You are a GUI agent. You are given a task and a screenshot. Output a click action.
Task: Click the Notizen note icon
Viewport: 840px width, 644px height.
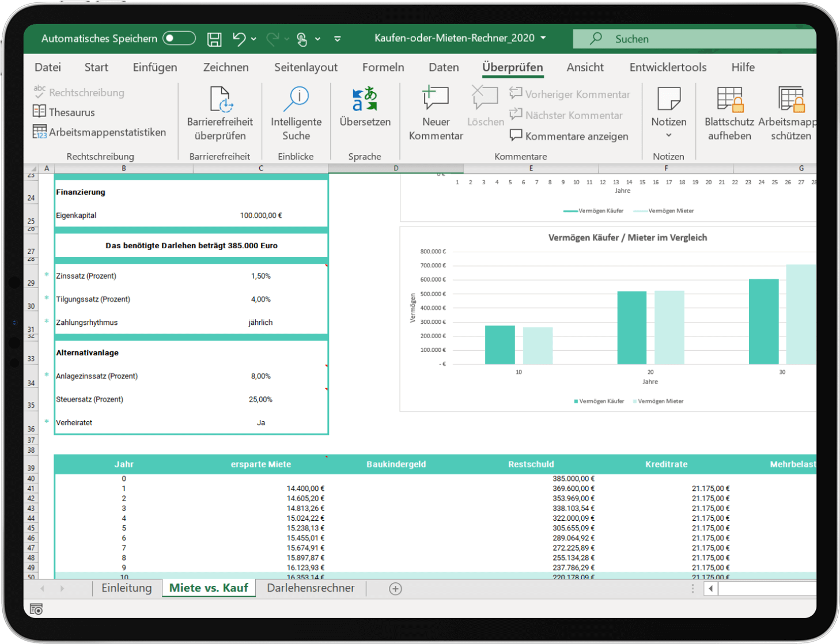(x=669, y=99)
